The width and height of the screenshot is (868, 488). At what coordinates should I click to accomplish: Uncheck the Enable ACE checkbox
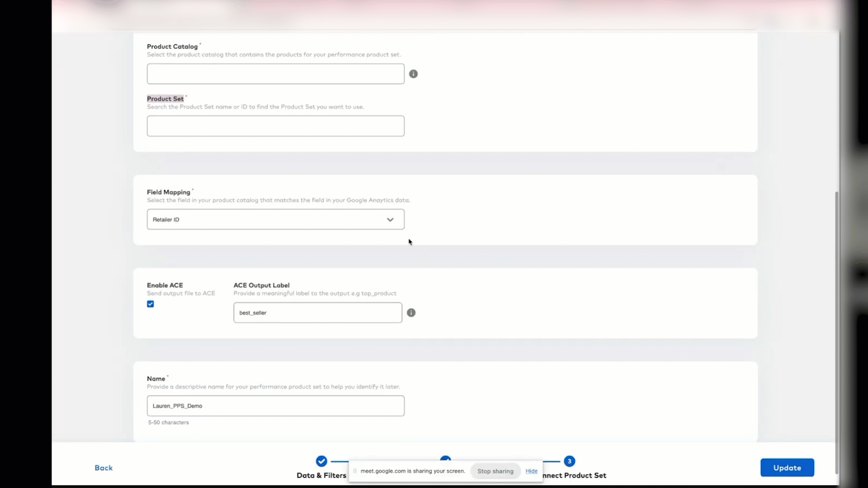pyautogui.click(x=150, y=304)
